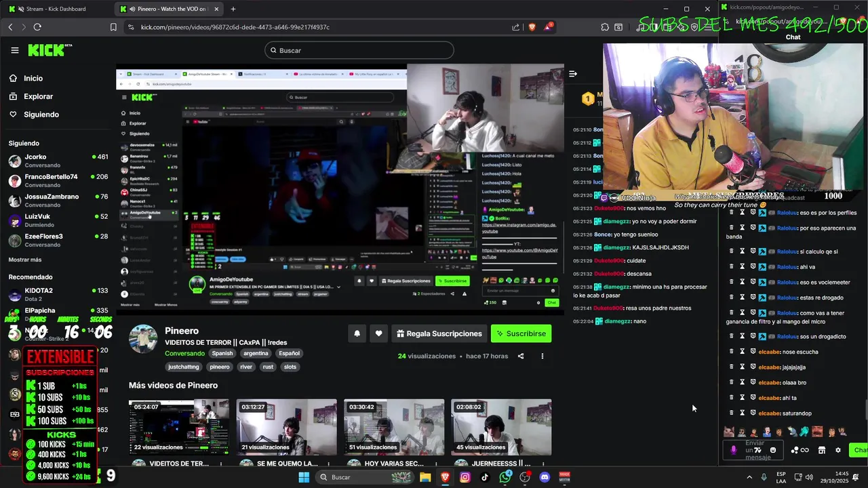Open options for SE ME QUEMO LA... video
Viewport: 868px width, 488px height.
[x=329, y=464]
